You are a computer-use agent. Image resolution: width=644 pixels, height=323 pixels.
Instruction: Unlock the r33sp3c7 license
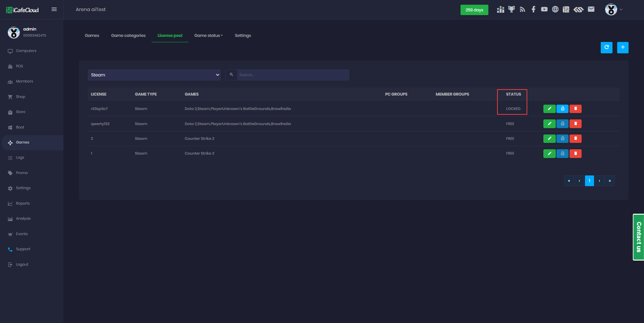click(x=562, y=109)
